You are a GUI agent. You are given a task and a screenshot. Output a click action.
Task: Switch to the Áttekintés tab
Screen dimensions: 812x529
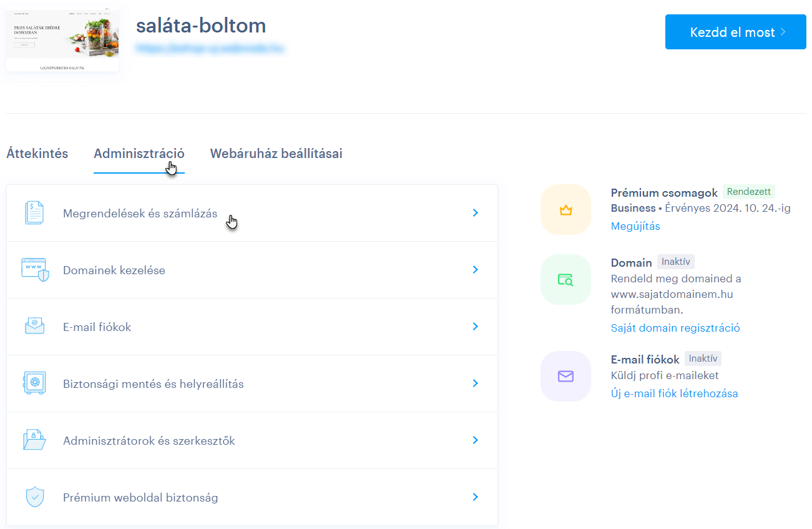(37, 154)
